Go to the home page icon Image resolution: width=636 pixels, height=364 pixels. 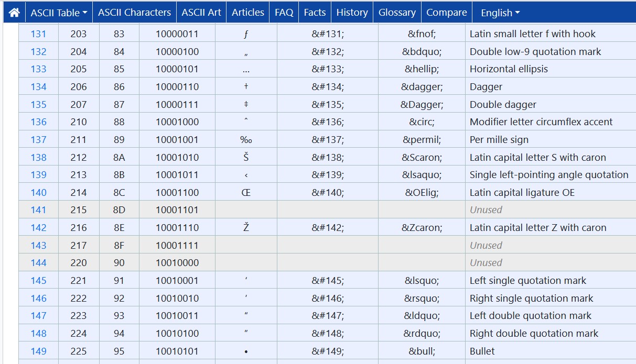14,12
